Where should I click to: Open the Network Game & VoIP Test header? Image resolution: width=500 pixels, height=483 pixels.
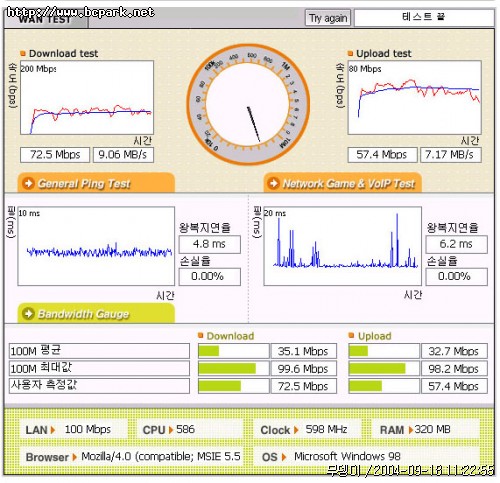pos(343,183)
